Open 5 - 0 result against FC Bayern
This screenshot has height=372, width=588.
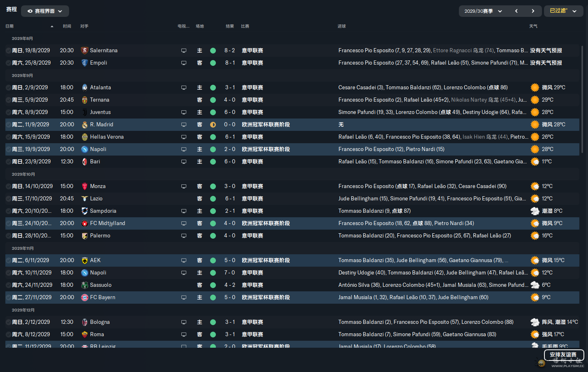coord(230,298)
